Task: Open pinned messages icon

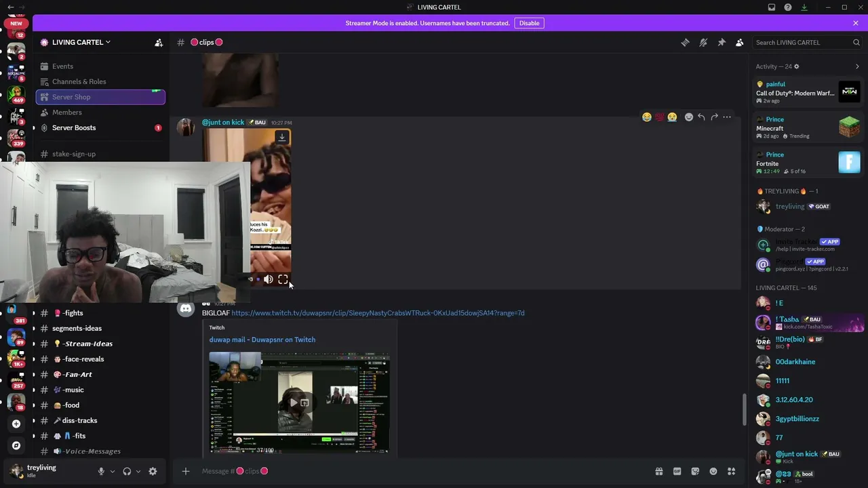Action: click(x=722, y=42)
